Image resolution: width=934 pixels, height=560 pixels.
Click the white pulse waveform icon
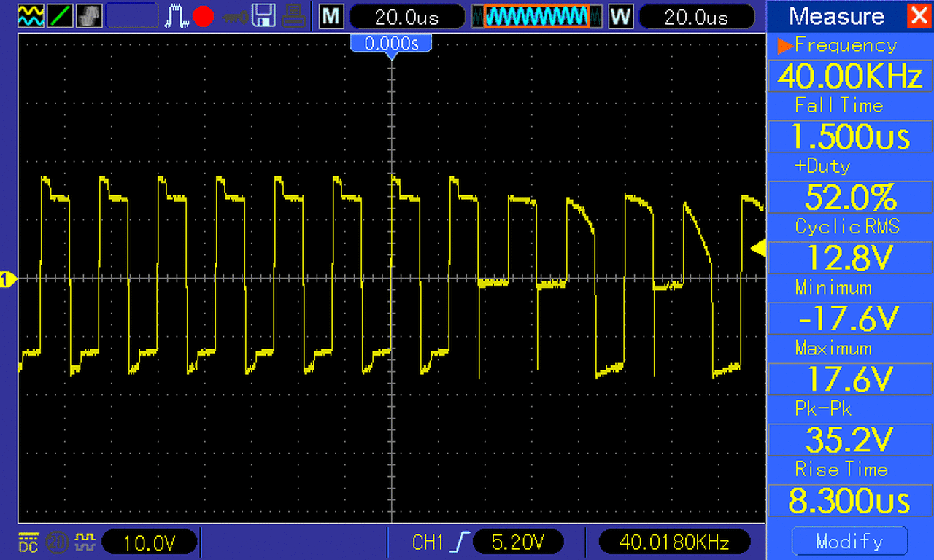coord(176,16)
